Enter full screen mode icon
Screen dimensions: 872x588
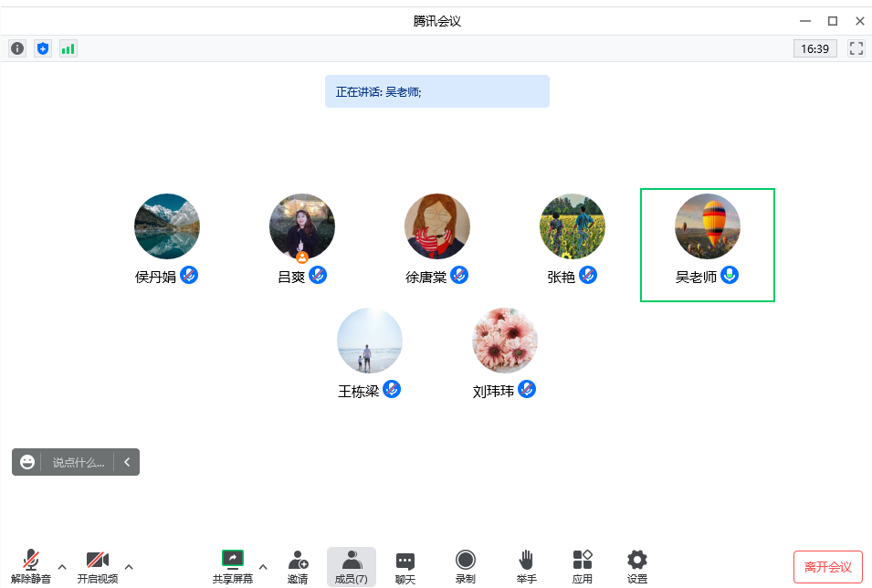pyautogui.click(x=856, y=48)
